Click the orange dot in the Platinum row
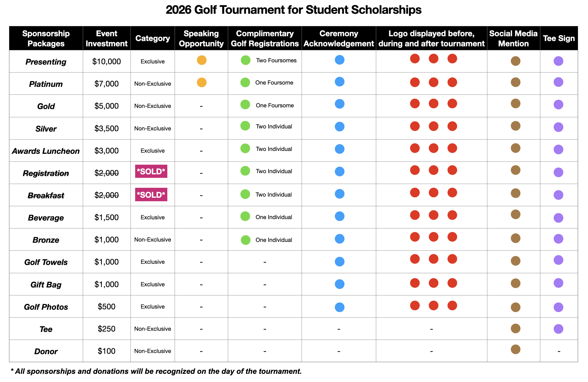The height and width of the screenshot is (382, 588). (x=202, y=82)
